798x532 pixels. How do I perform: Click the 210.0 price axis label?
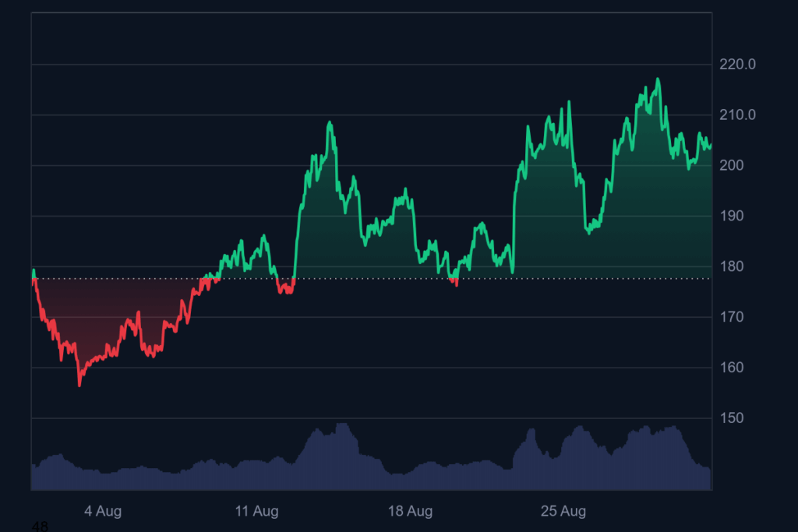point(737,115)
